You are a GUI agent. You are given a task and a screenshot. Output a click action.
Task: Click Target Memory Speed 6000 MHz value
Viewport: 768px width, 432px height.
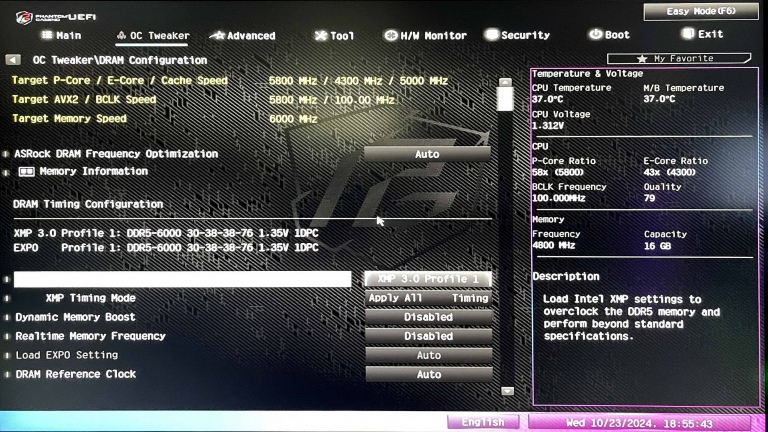(293, 119)
